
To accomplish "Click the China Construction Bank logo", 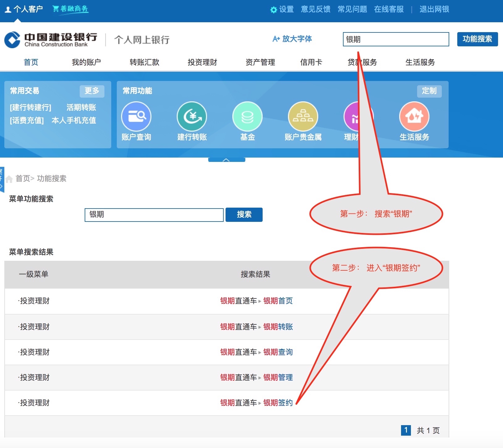I will tap(51, 40).
